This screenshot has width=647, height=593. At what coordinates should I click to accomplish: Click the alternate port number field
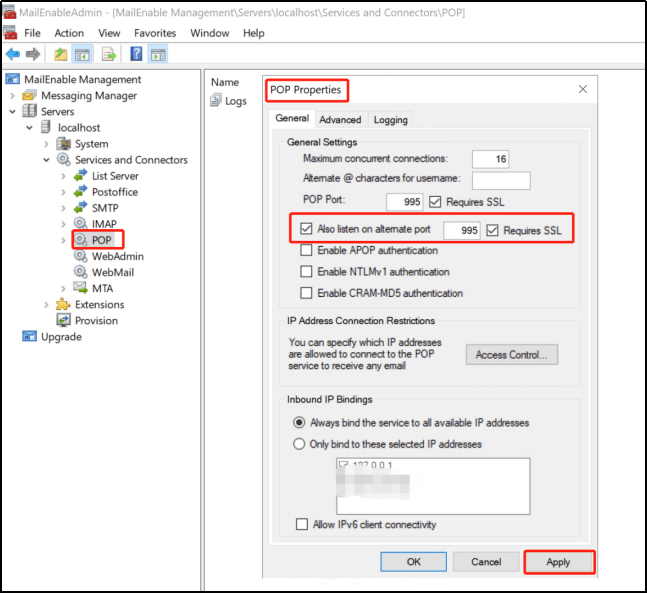[x=462, y=230]
